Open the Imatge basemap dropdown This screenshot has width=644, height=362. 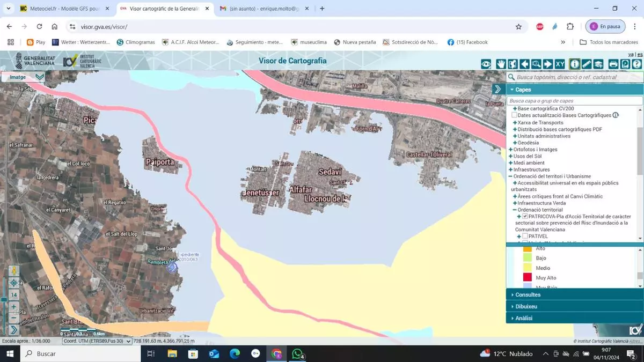39,77
